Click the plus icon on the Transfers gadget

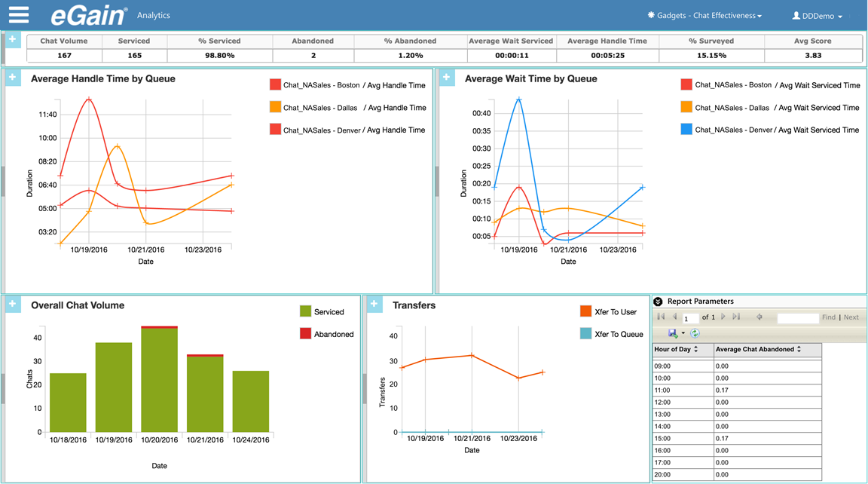click(374, 304)
